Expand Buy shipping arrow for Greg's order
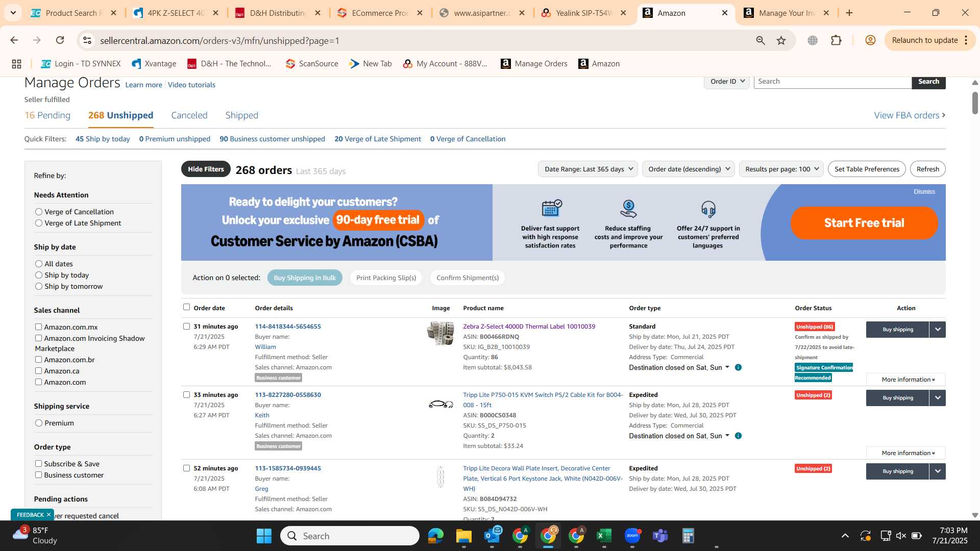 938,471
